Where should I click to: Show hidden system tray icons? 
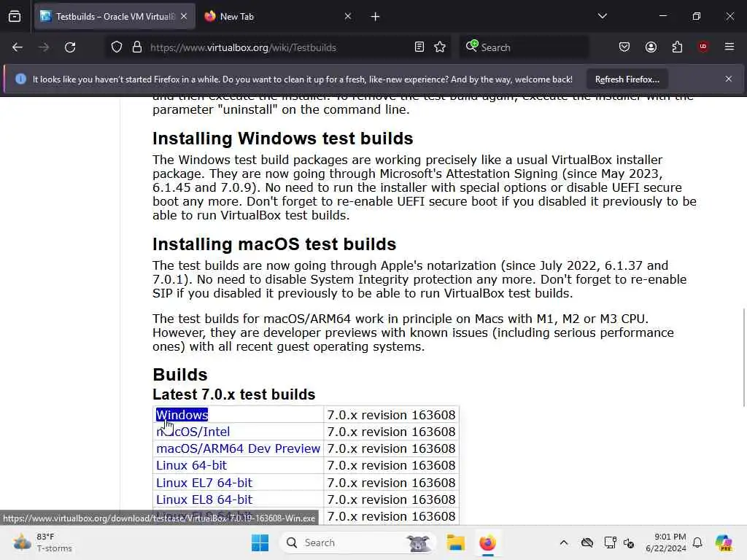[564, 542]
